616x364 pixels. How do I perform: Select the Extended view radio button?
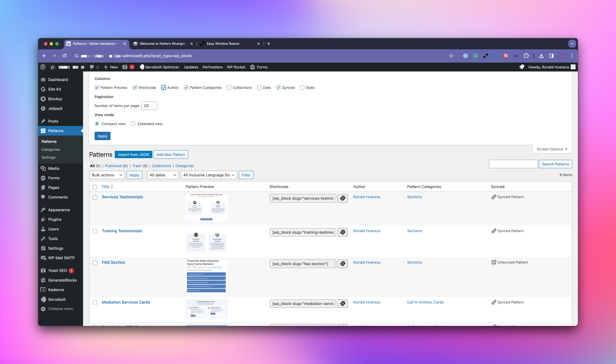coord(133,124)
